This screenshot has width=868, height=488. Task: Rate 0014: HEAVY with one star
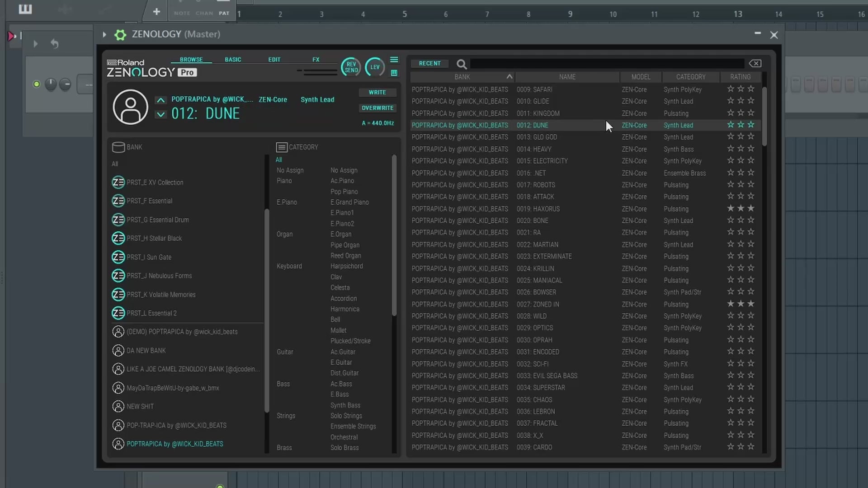[x=730, y=148]
